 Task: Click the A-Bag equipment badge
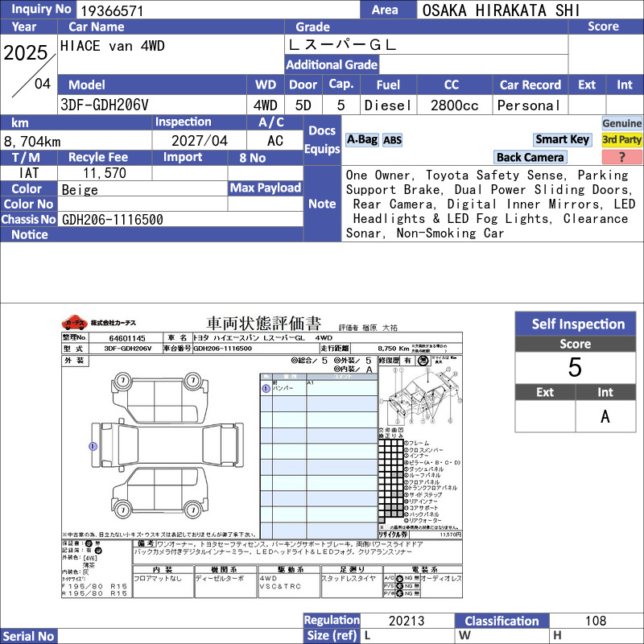coord(361,140)
